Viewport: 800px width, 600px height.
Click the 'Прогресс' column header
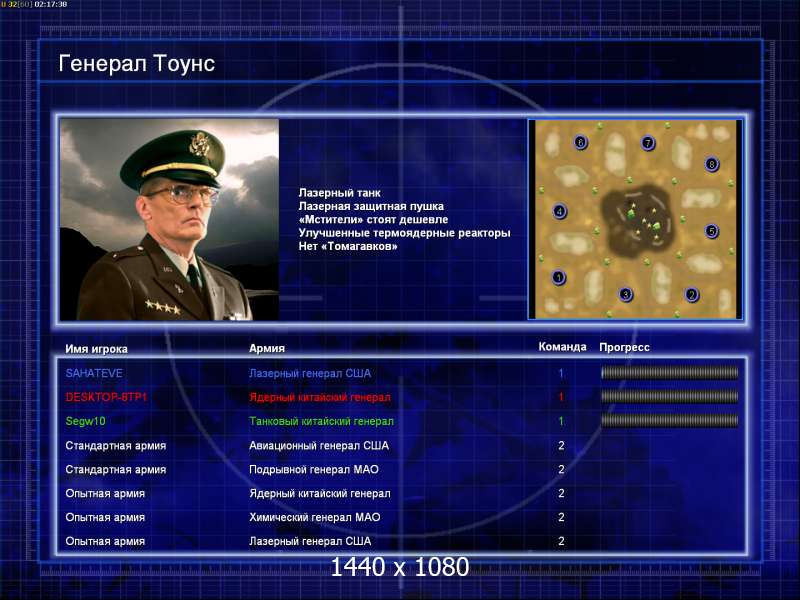(x=624, y=347)
